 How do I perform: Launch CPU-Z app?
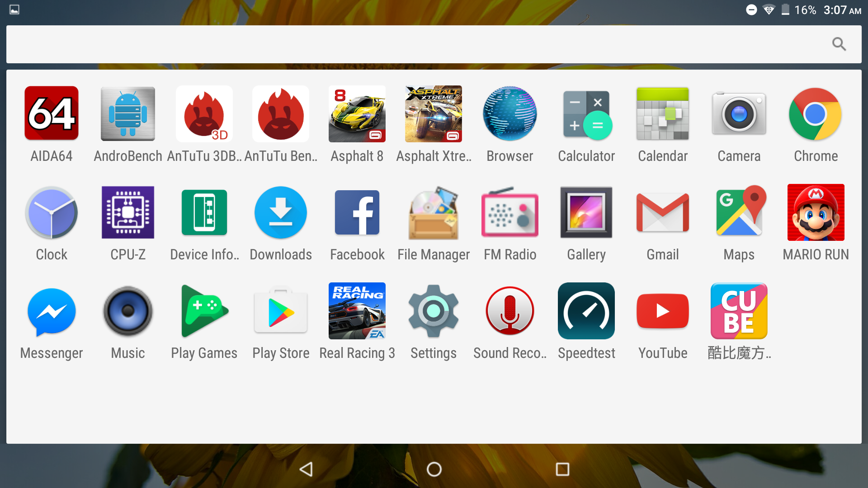point(128,212)
